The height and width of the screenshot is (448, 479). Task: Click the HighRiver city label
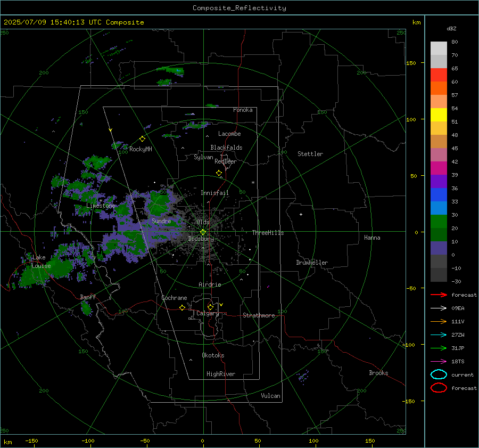(221, 374)
